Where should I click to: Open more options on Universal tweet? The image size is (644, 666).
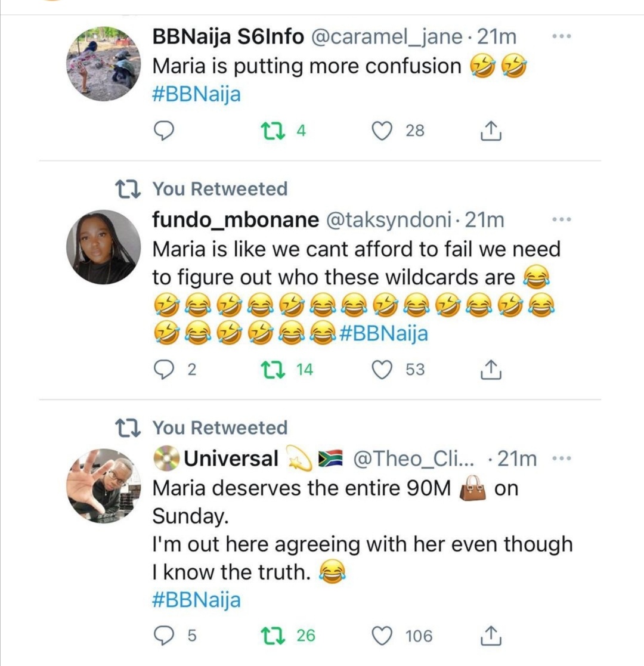tap(561, 459)
